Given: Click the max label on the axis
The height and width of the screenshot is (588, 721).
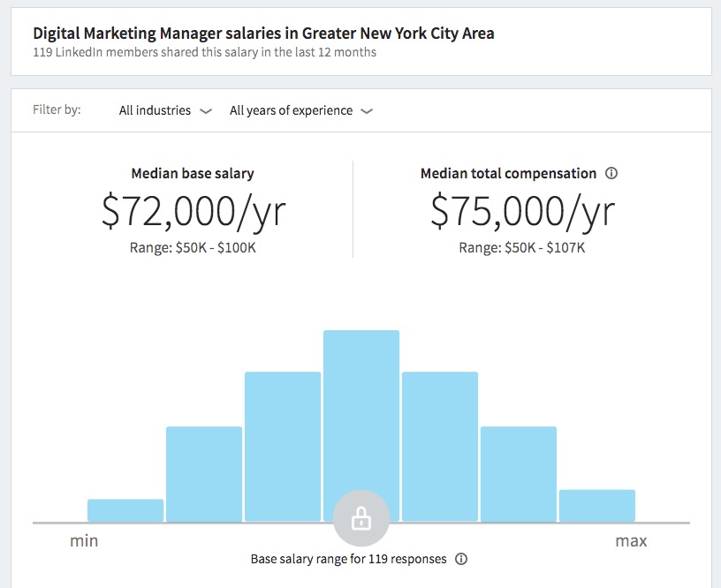Looking at the screenshot, I should (631, 540).
